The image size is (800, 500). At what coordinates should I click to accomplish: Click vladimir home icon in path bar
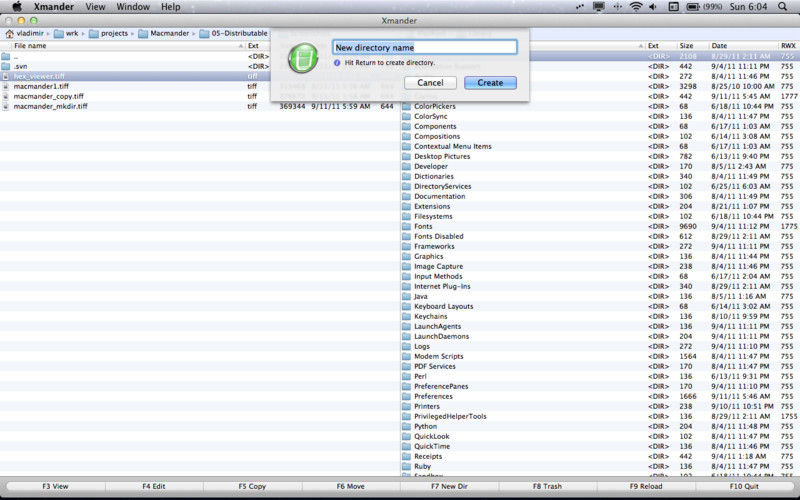(x=9, y=33)
